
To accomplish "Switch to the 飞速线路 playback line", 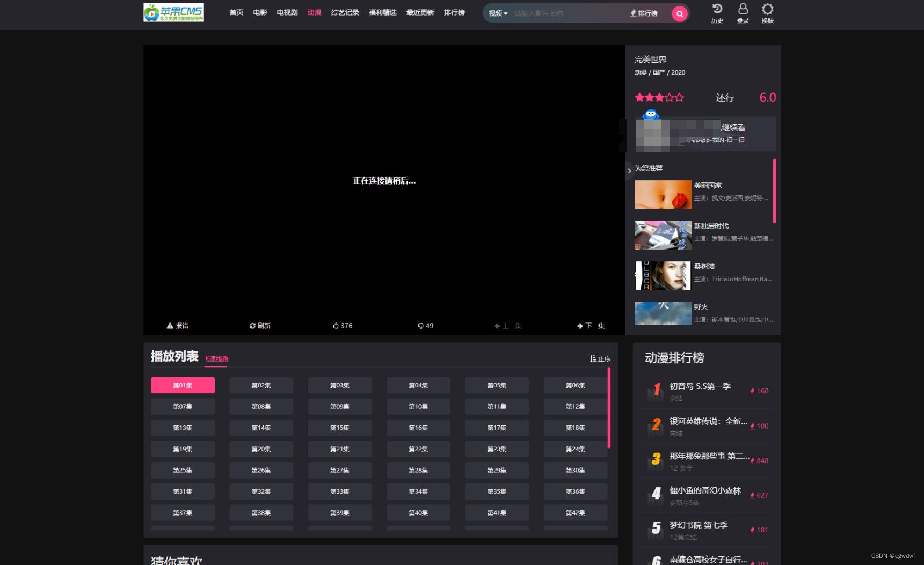I will 216,357.
